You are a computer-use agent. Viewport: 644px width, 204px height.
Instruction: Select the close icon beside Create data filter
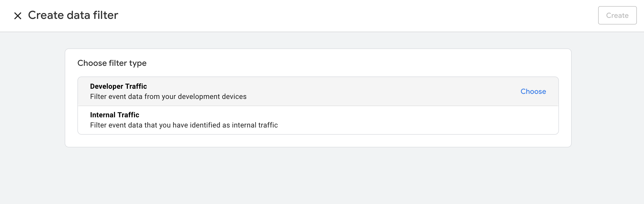(x=18, y=16)
